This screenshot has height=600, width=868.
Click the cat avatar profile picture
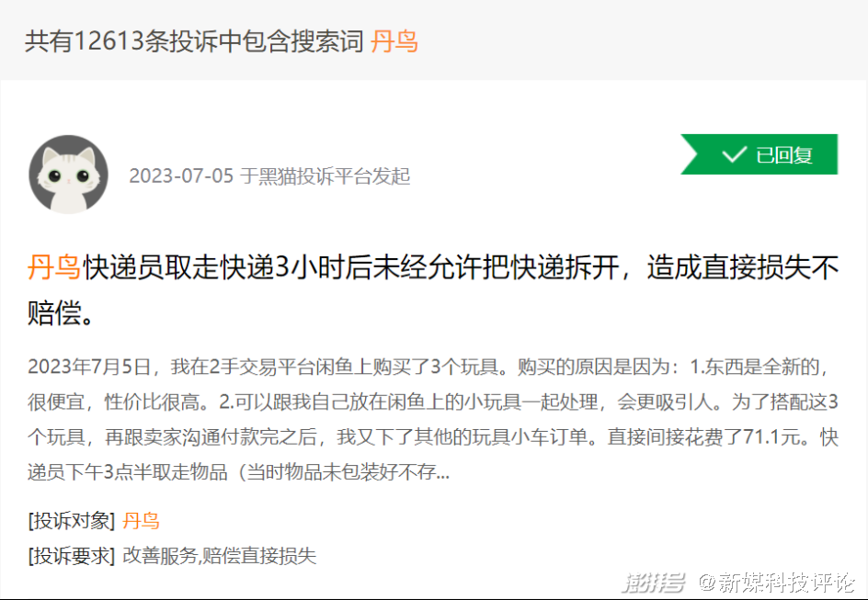[68, 175]
